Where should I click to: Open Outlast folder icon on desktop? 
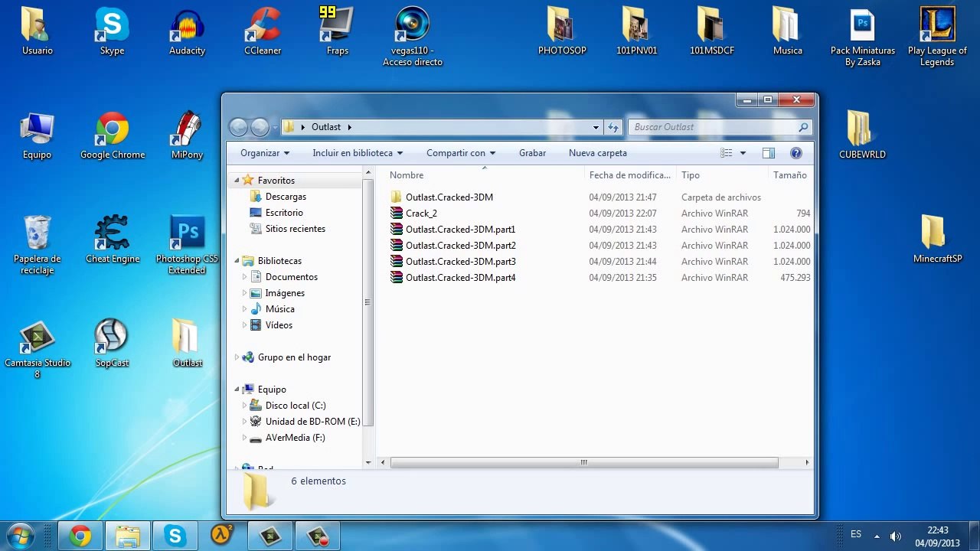tap(187, 344)
